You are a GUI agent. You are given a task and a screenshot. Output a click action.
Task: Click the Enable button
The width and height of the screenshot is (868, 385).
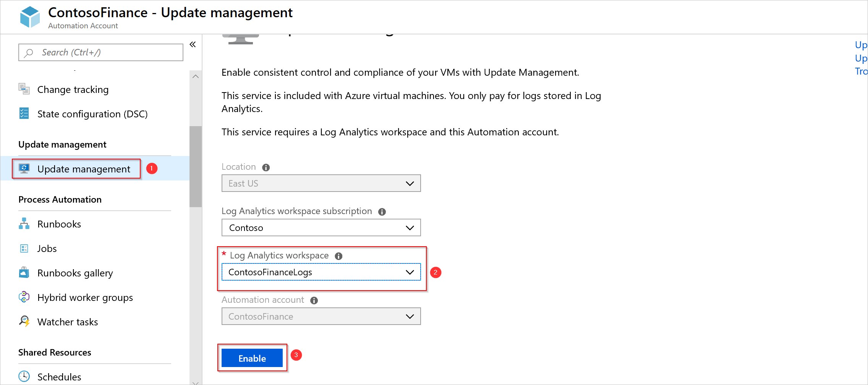tap(252, 358)
